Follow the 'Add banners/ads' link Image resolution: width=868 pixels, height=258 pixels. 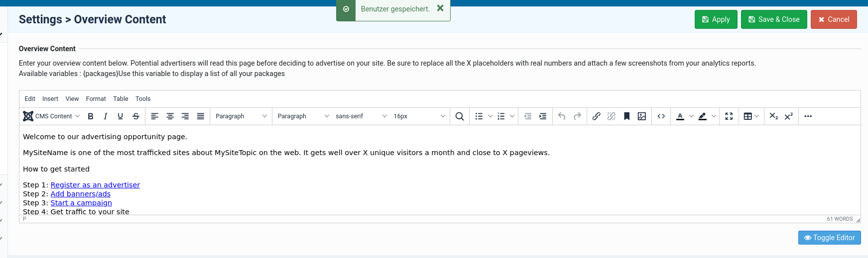[81, 194]
